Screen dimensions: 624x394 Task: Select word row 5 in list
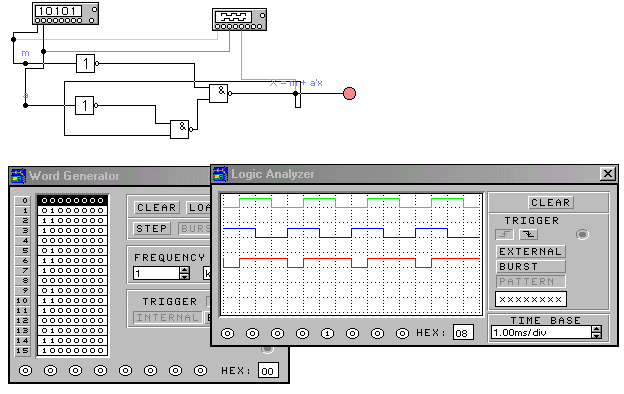(x=72, y=250)
